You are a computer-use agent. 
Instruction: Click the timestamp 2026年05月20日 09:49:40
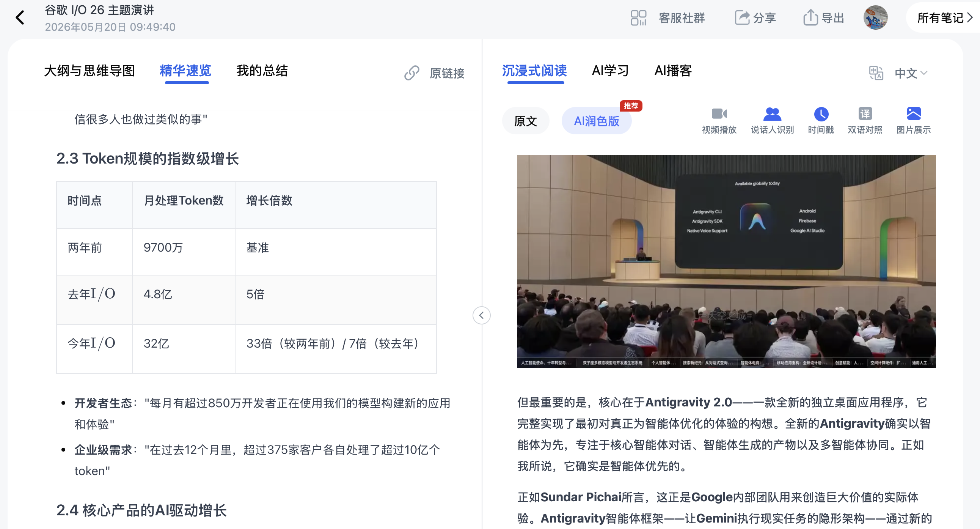[x=110, y=27]
